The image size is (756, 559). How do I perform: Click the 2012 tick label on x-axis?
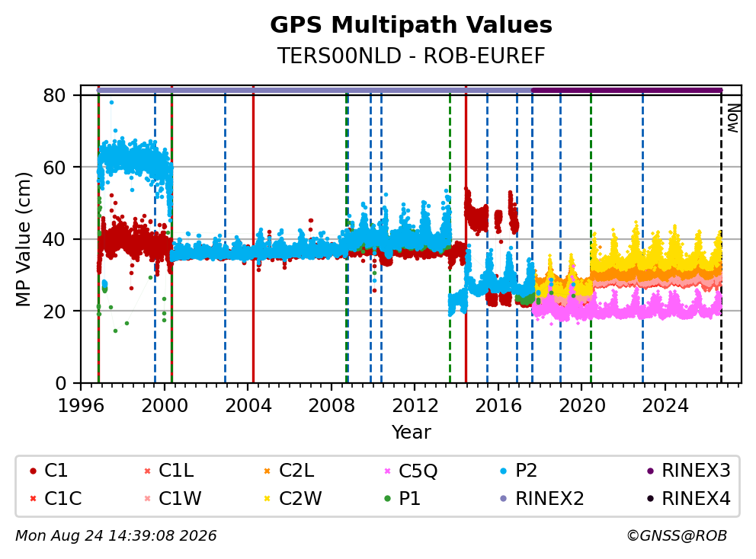click(x=415, y=406)
